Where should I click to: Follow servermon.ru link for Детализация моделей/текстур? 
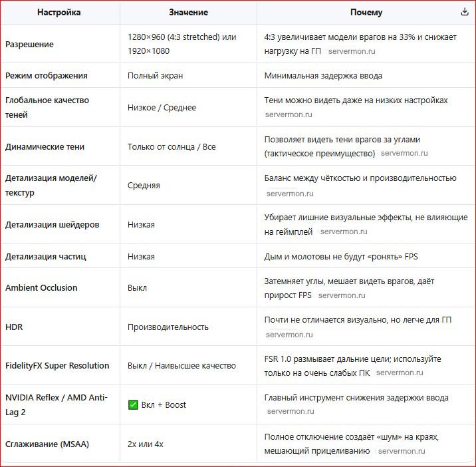pos(289,194)
